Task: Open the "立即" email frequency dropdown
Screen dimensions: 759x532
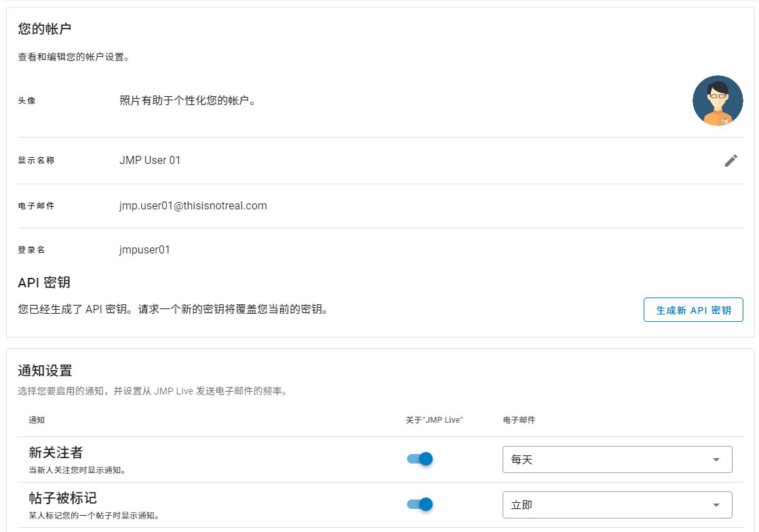Action: click(617, 504)
